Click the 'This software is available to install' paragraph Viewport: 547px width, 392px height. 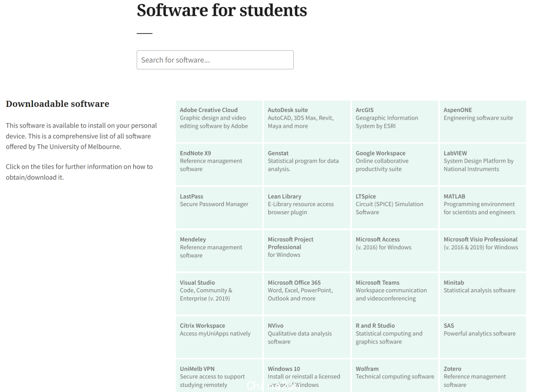tap(81, 136)
